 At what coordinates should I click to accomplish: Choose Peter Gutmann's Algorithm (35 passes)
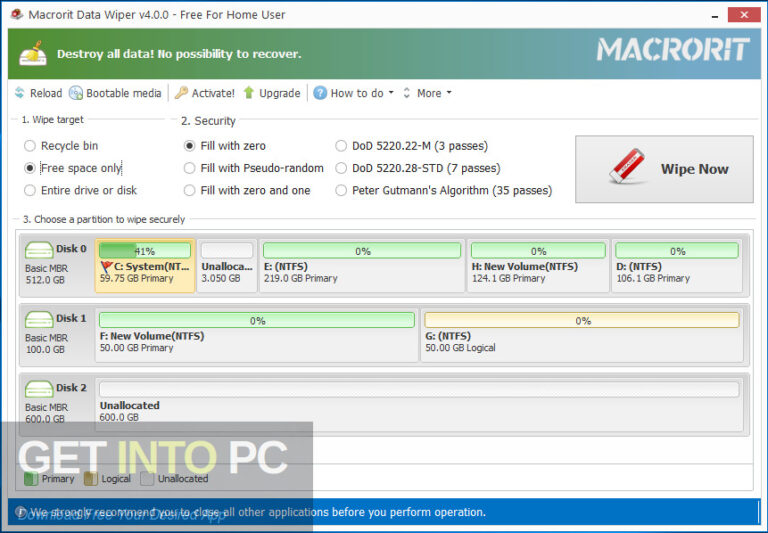coord(444,190)
